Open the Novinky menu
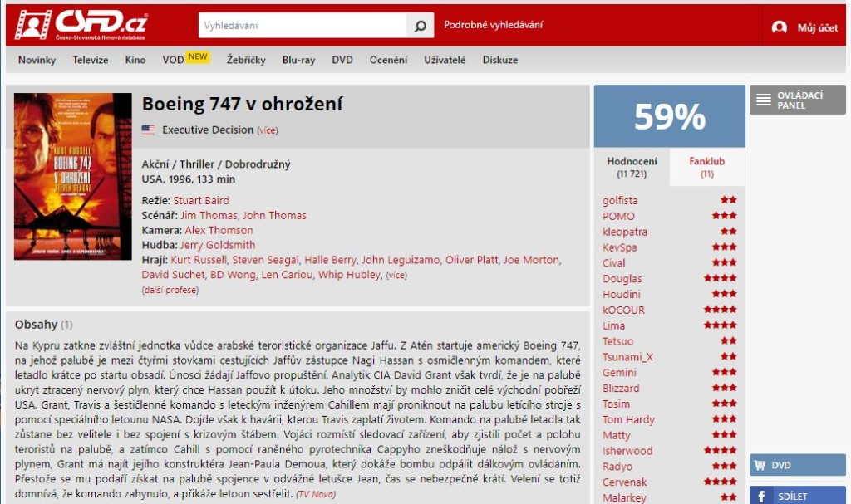This screenshot has width=851, height=504. (37, 60)
